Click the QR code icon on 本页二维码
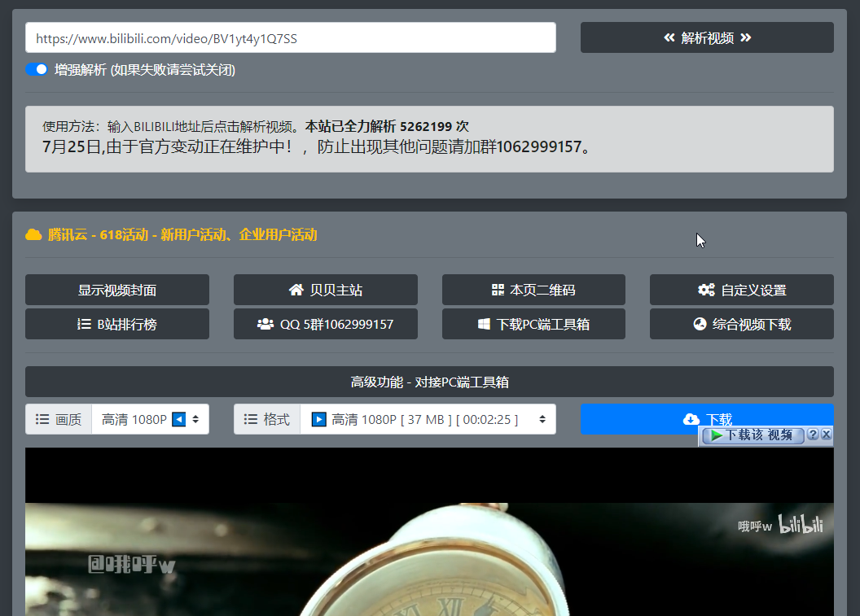This screenshot has width=860, height=616. click(498, 290)
